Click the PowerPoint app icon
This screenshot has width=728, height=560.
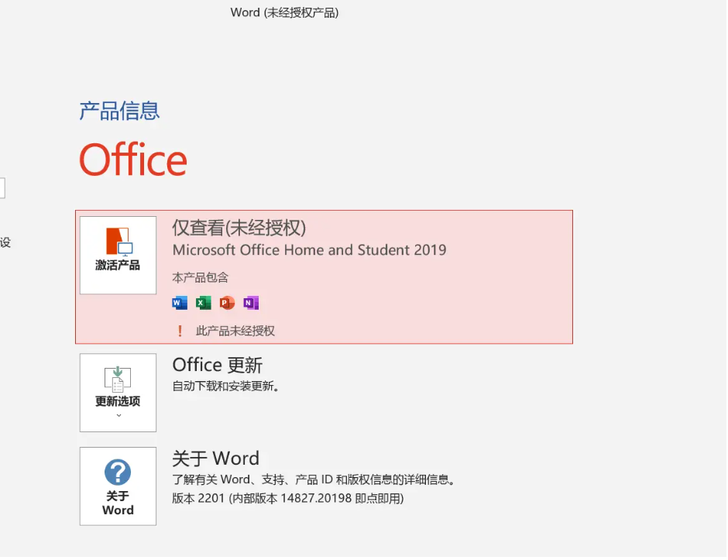click(227, 303)
